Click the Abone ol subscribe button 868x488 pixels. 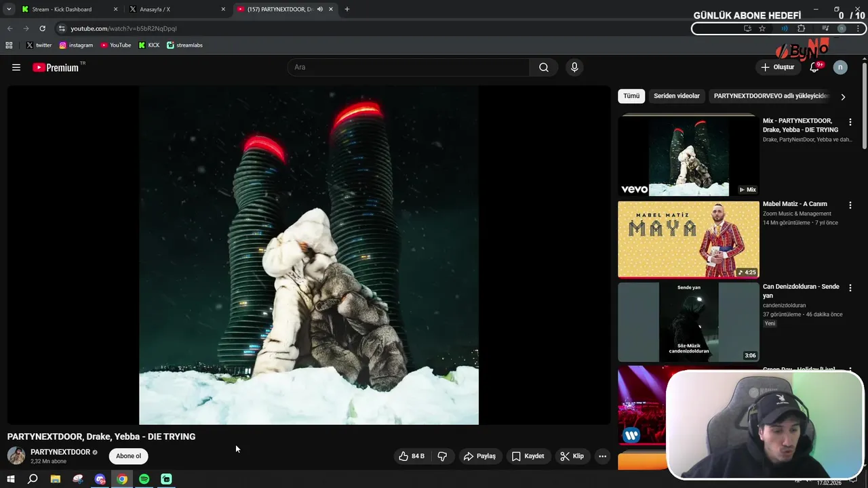(129, 456)
